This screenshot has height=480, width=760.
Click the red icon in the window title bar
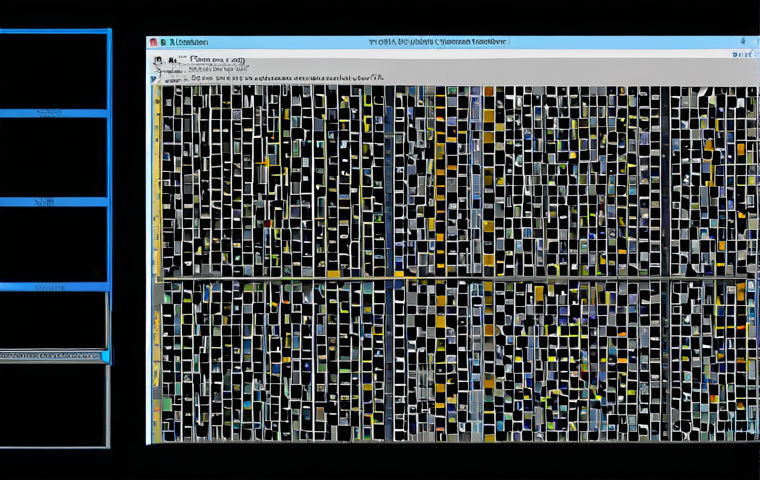pyautogui.click(x=153, y=42)
